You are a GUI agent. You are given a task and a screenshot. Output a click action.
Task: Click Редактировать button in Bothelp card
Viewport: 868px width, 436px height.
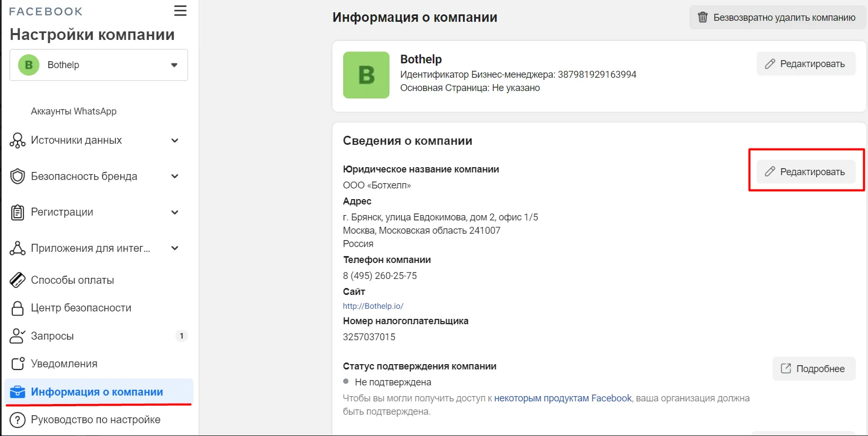pyautogui.click(x=806, y=64)
